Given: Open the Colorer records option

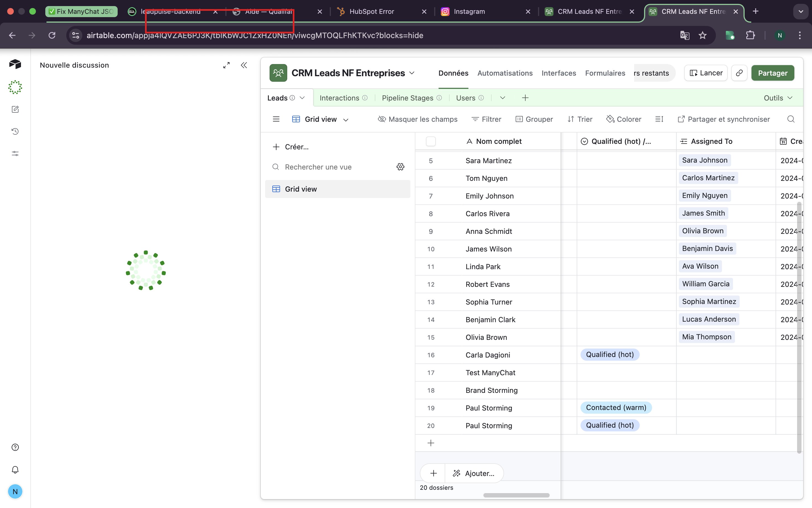Looking at the screenshot, I should 624,119.
